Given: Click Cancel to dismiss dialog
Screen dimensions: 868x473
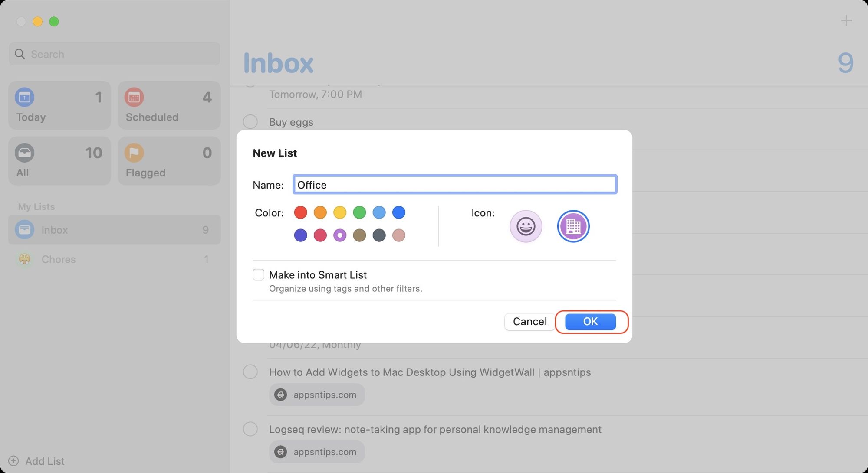Looking at the screenshot, I should 529,320.
